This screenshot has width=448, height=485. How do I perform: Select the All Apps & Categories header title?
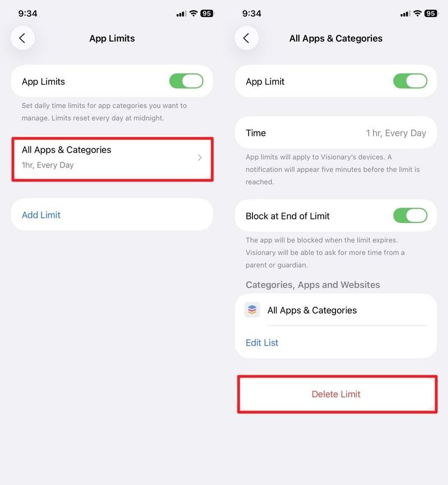[x=335, y=38]
